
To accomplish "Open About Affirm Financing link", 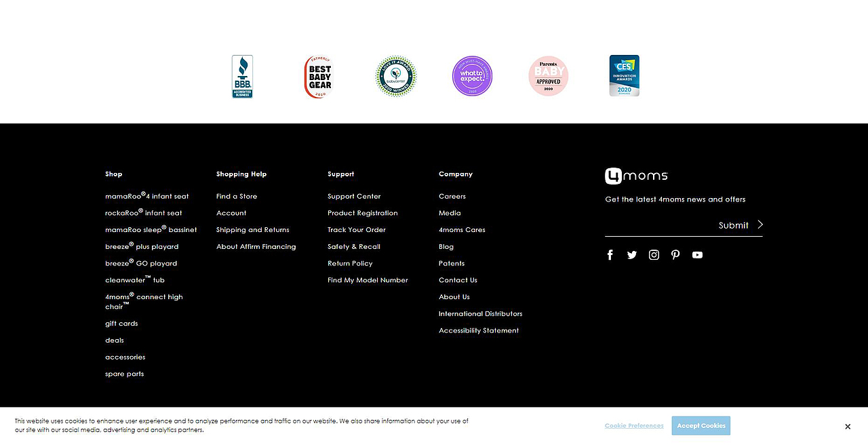I will point(256,247).
